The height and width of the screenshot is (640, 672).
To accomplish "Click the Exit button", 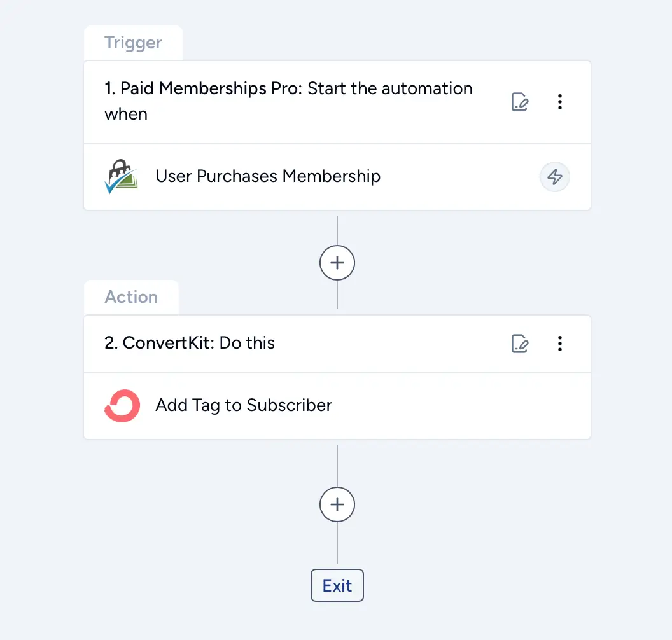I will (337, 585).
